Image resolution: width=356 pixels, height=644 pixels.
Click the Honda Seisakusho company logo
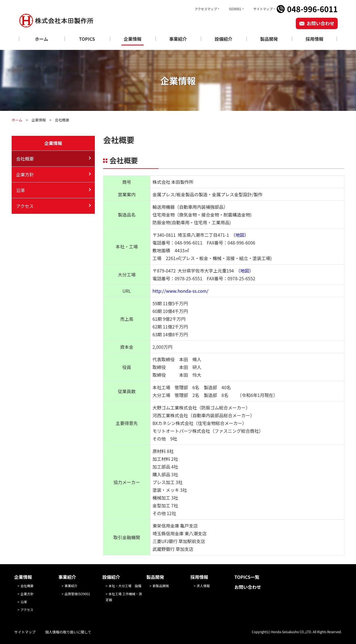pos(56,21)
